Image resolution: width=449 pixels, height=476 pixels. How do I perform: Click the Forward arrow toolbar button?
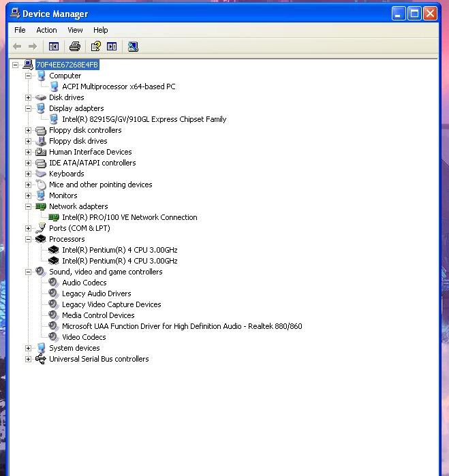[x=33, y=46]
